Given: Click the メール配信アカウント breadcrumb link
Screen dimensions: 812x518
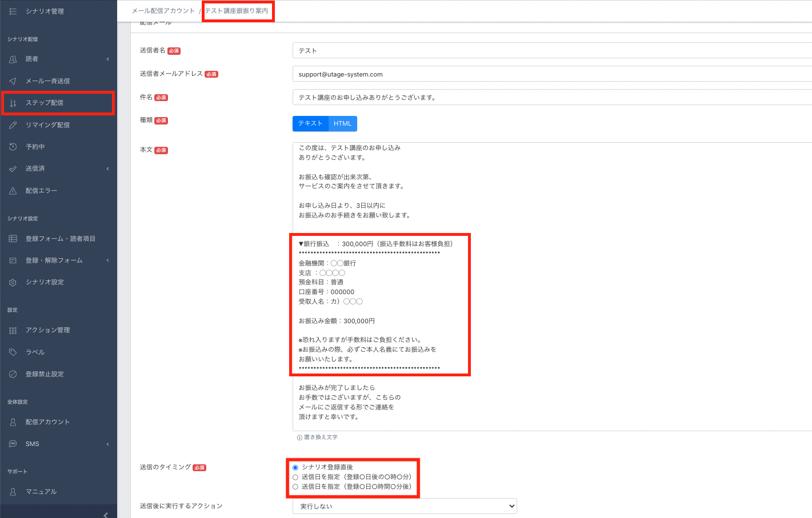Looking at the screenshot, I should [163, 11].
